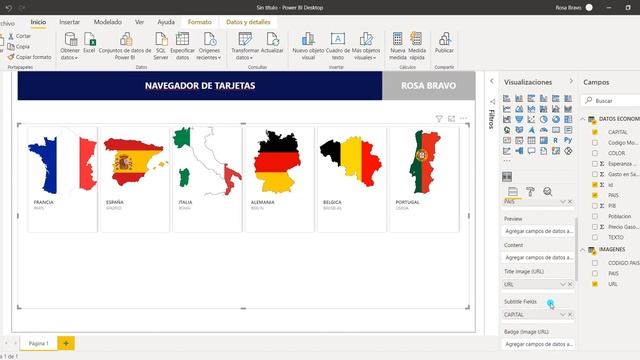Check the COLOR field checkbox
The image size is (640, 360).
pyautogui.click(x=595, y=153)
